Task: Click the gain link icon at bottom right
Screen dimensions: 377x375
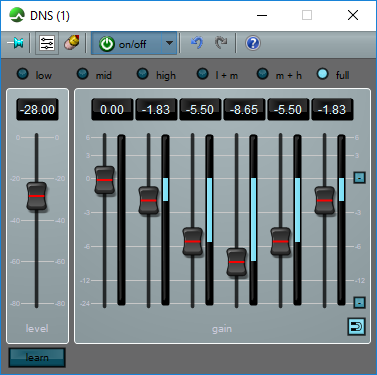Action: [356, 326]
